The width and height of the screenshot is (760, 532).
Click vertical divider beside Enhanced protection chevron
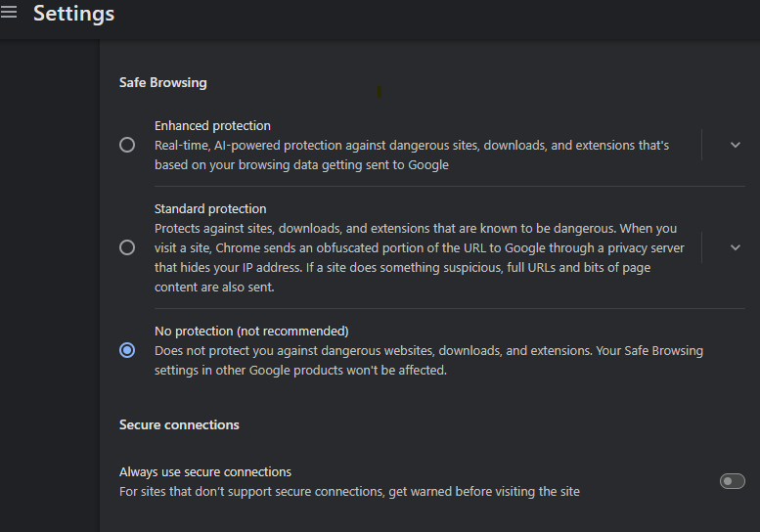[x=701, y=145]
